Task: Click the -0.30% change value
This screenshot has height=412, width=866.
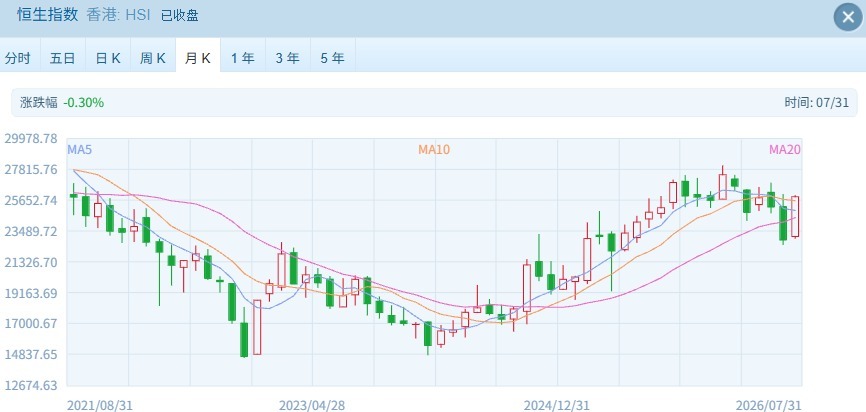Action: (x=83, y=103)
